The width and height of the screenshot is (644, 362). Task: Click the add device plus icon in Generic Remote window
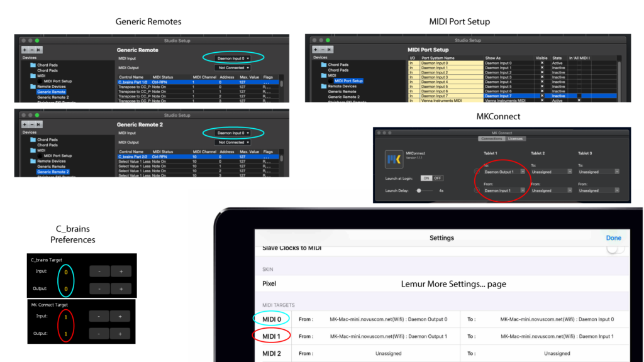pyautogui.click(x=25, y=50)
